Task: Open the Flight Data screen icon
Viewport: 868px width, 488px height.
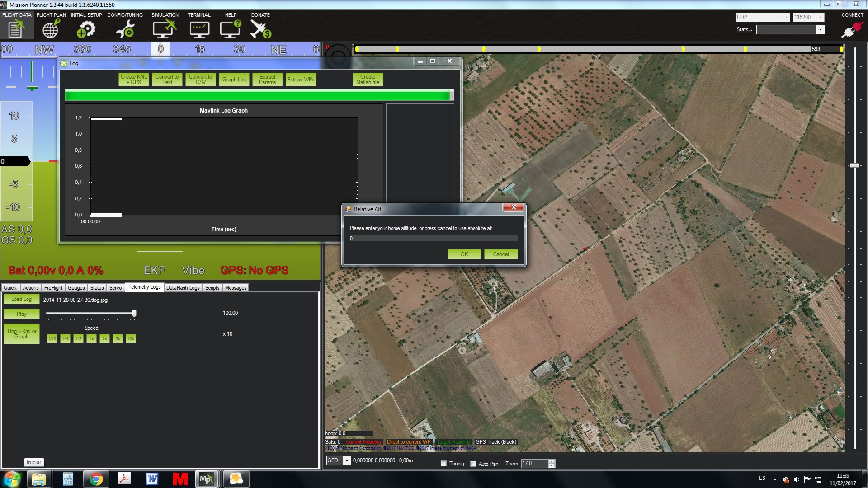Action: pyautogui.click(x=16, y=29)
